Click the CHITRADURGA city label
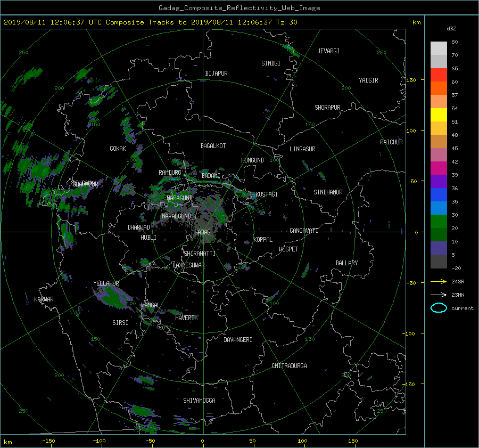 (290, 366)
